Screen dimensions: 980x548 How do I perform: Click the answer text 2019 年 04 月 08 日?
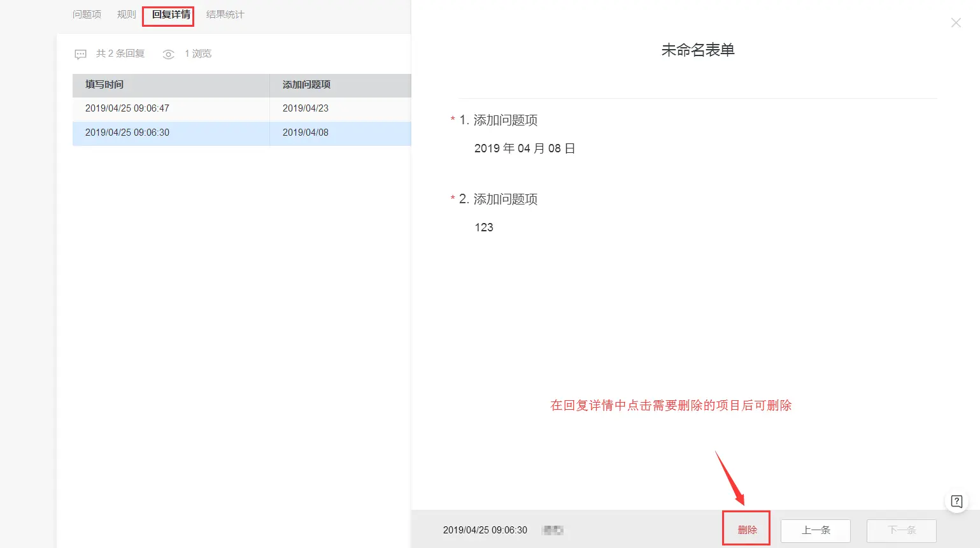click(525, 148)
